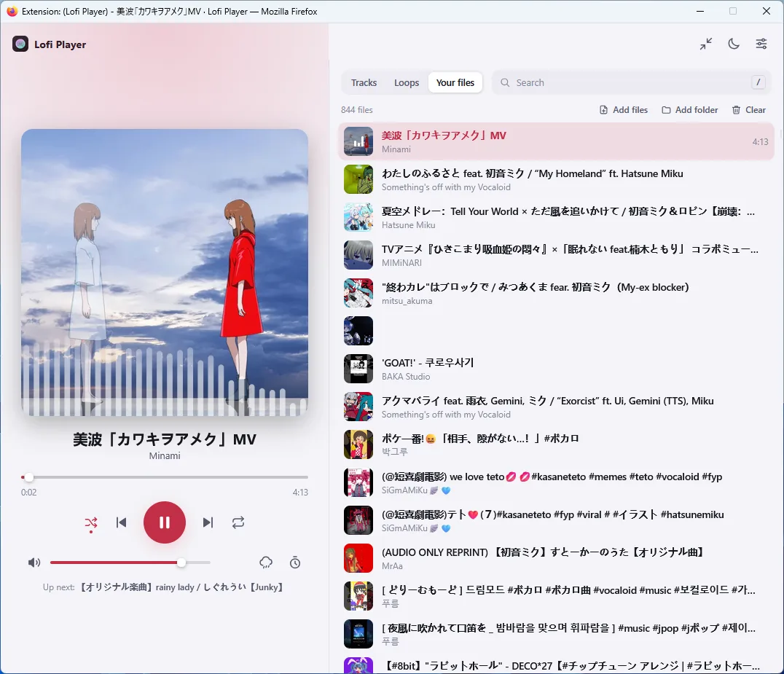784x674 pixels.
Task: Open the ambient rain cloud sounds icon
Action: [266, 563]
